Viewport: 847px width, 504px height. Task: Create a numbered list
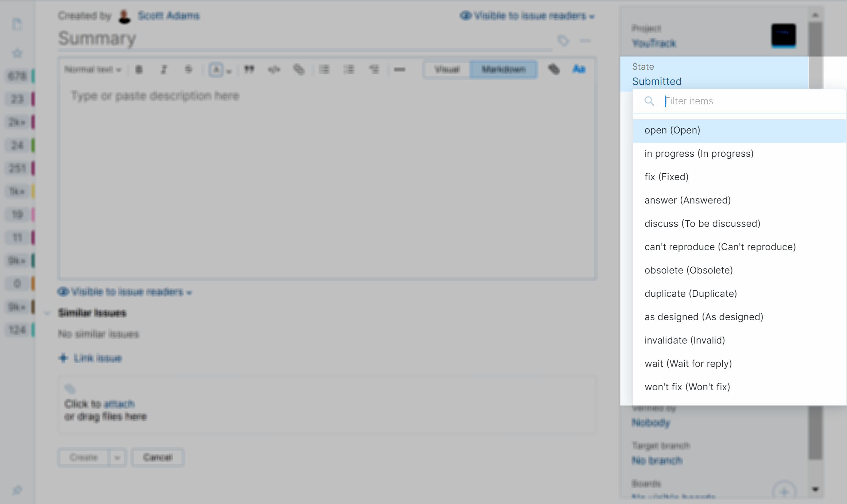coord(349,69)
